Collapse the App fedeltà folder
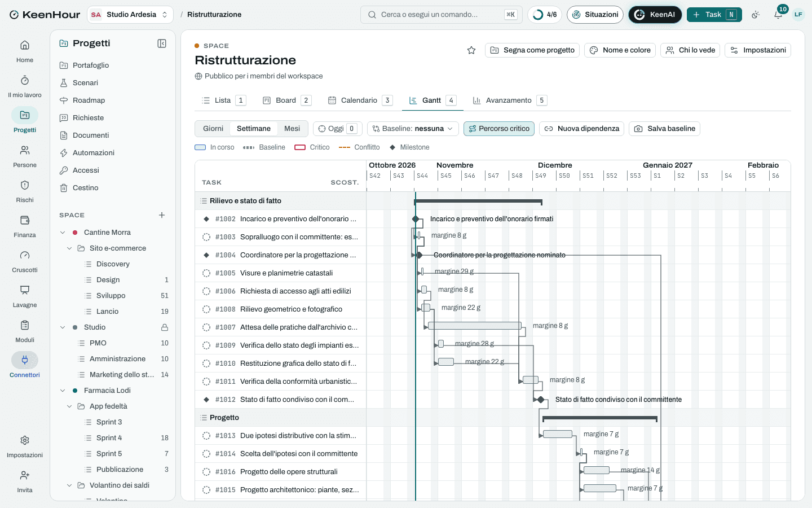This screenshot has height=508, width=812. [69, 406]
